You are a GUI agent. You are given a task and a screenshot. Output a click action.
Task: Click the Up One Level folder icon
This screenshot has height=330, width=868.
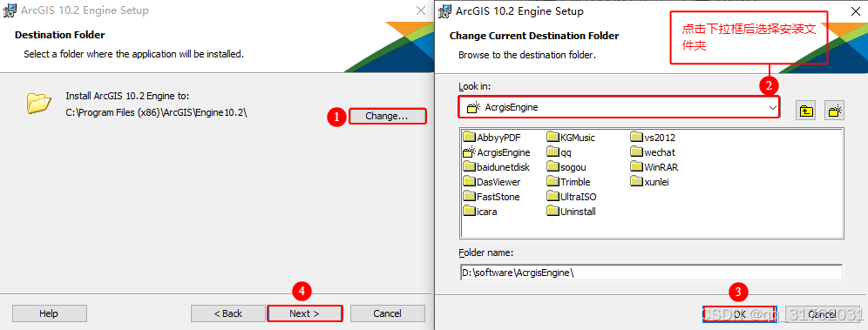pos(806,111)
